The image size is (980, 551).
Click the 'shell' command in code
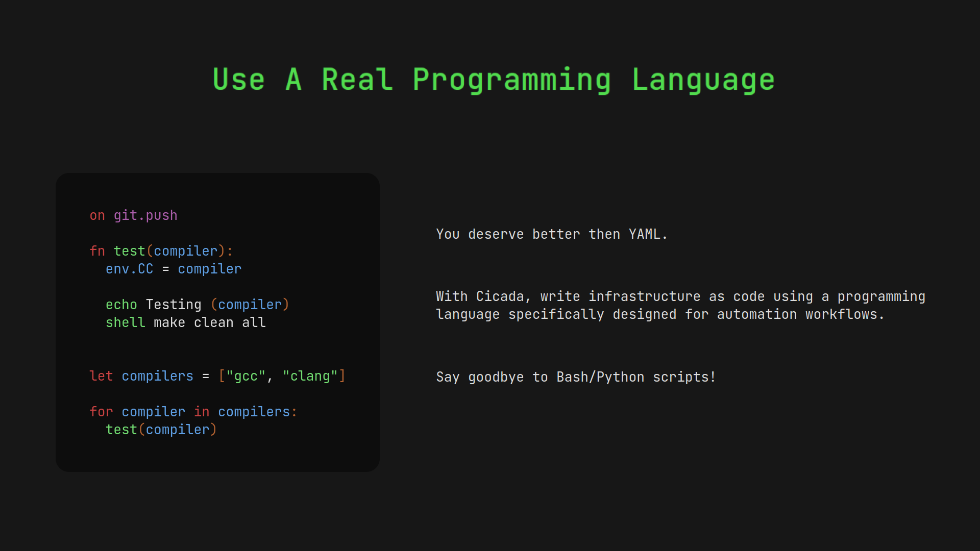tap(125, 322)
